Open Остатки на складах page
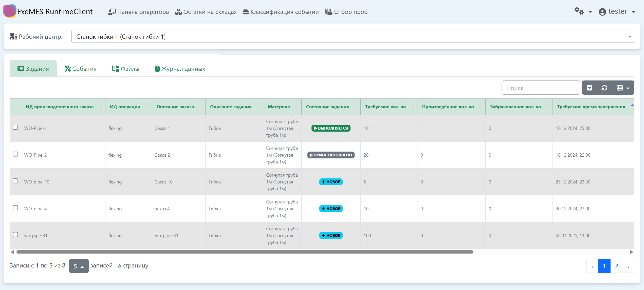Viewport: 644px width, 290px height. pos(206,12)
